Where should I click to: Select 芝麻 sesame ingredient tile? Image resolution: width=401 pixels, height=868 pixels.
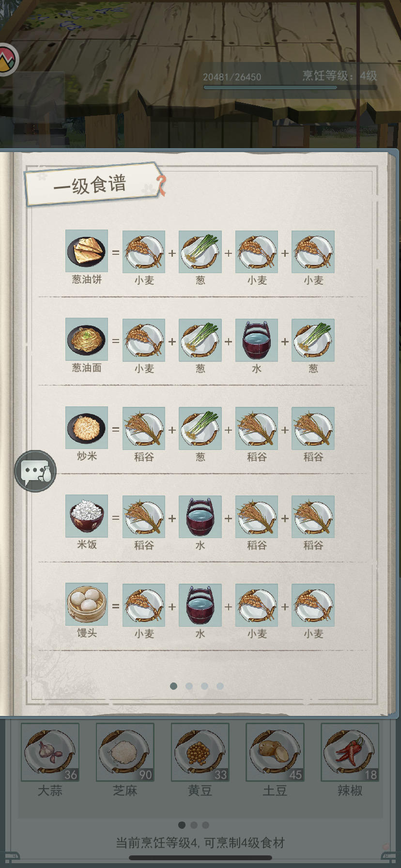pos(125,752)
